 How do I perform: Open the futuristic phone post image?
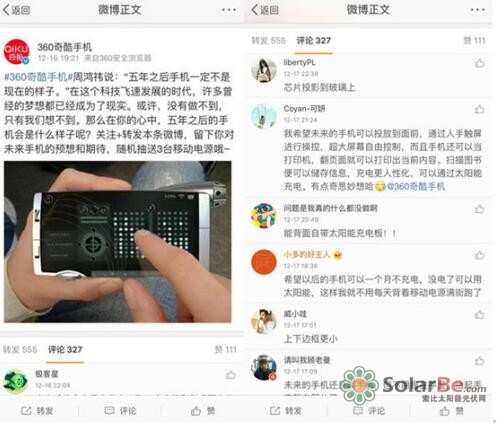118,242
